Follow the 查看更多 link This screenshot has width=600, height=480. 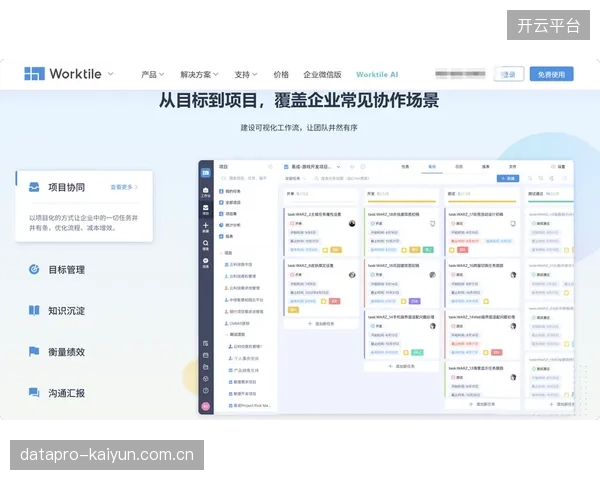(124, 187)
